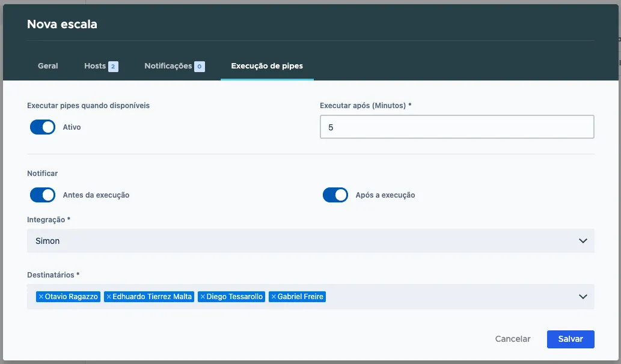Click the Nova escala dialog title
Screen dimensions: 621x364
[x=62, y=24]
